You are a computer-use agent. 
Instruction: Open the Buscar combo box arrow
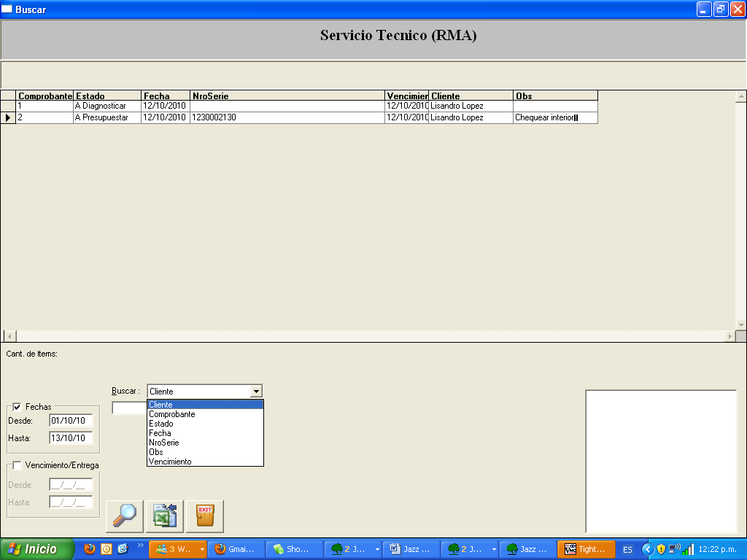256,392
